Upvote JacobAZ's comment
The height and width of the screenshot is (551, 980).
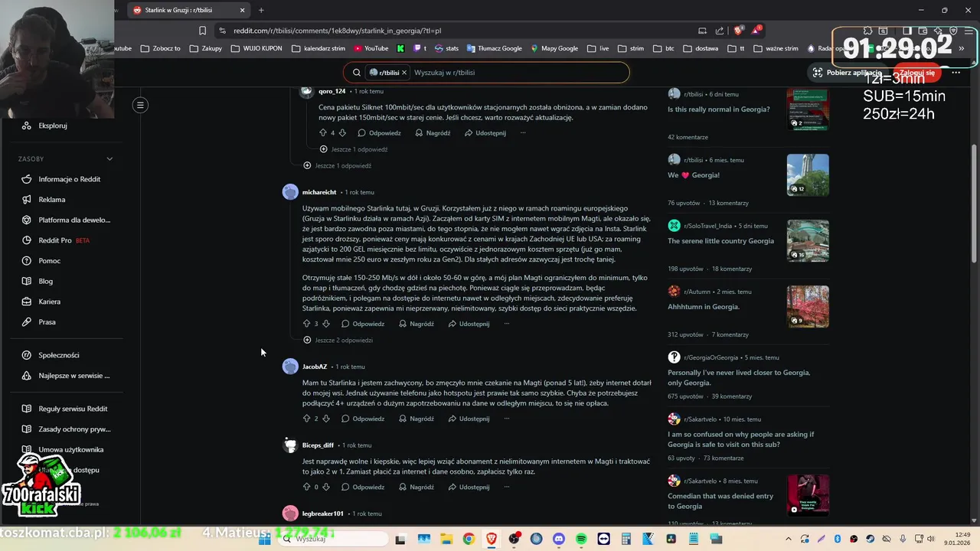[x=307, y=419]
